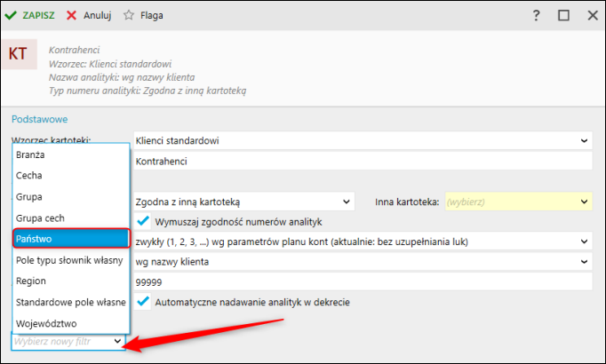Uncheck Automatyczne nadawanie analityk w dekrecie

point(143,302)
